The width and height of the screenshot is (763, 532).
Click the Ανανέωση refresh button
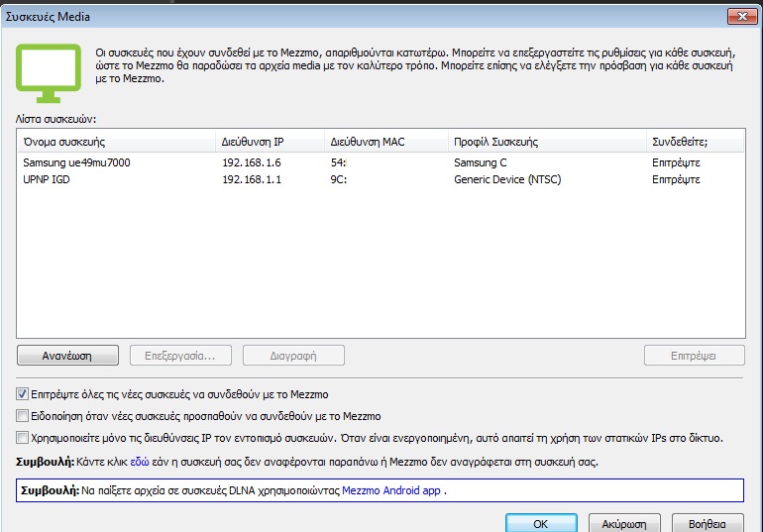tap(67, 356)
